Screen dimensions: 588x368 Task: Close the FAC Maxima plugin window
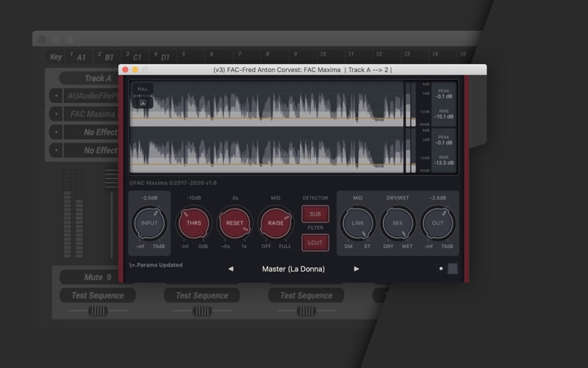pyautogui.click(x=125, y=70)
